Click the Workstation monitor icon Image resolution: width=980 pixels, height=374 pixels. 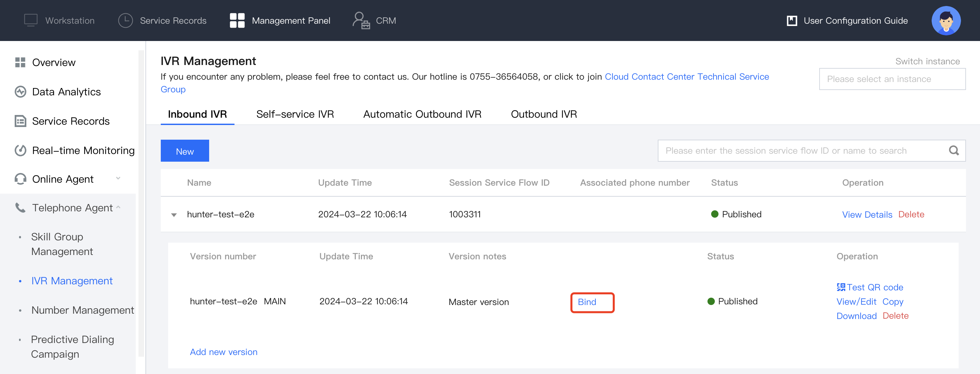pyautogui.click(x=30, y=20)
